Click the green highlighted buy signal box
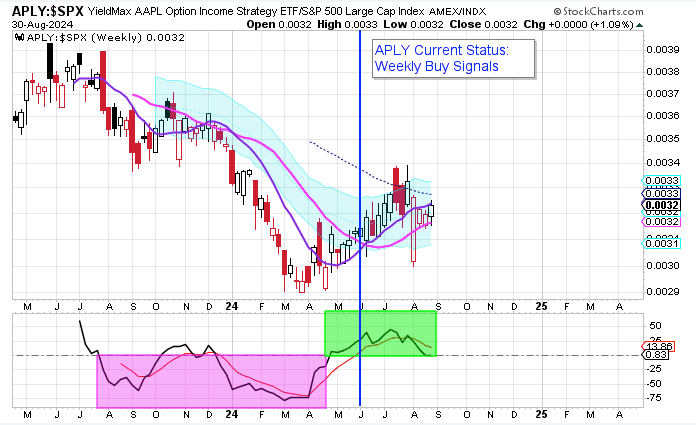The width and height of the screenshot is (696, 425). pyautogui.click(x=381, y=333)
